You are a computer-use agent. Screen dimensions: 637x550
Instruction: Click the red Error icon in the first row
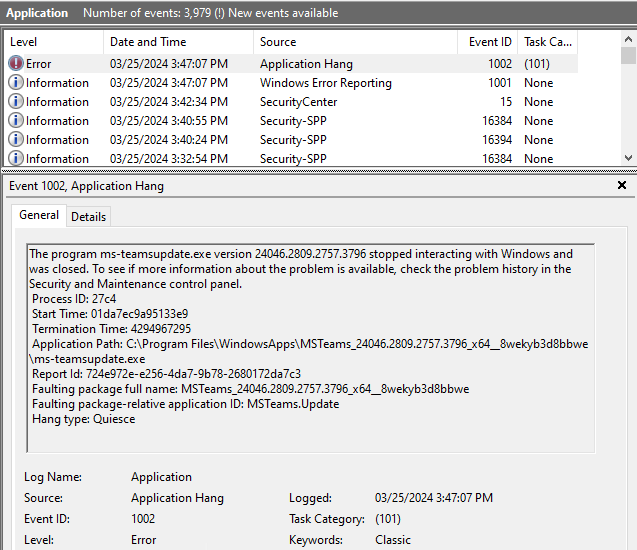(15, 63)
